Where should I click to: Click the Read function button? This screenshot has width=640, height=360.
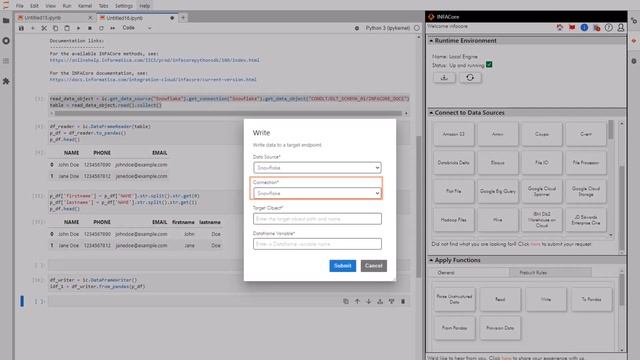(x=500, y=300)
